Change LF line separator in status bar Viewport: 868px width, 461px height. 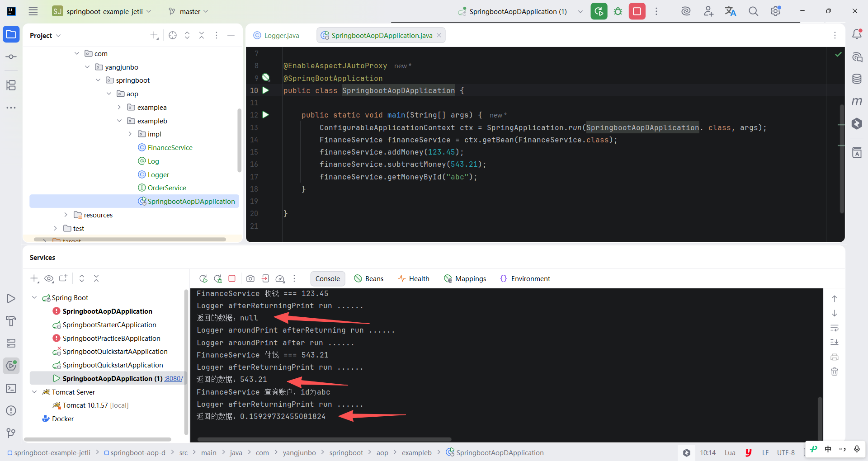coord(765,452)
